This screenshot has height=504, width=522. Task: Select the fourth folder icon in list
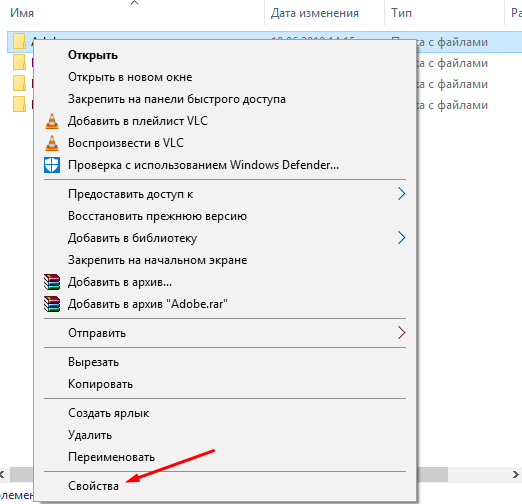(x=19, y=104)
